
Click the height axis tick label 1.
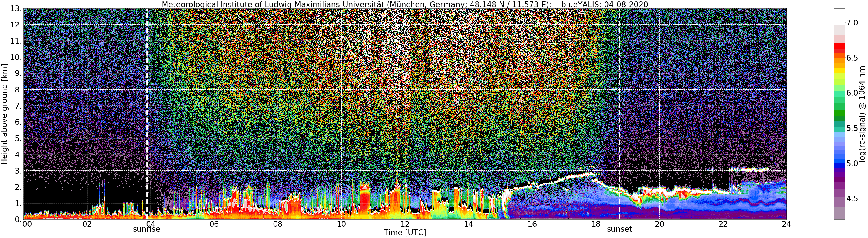coord(18,203)
